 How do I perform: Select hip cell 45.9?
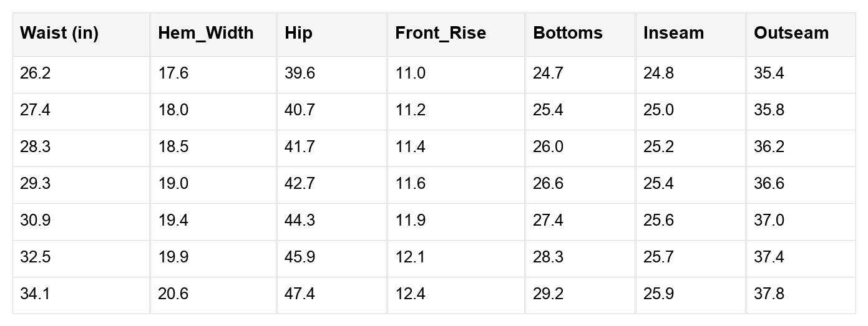(300, 257)
